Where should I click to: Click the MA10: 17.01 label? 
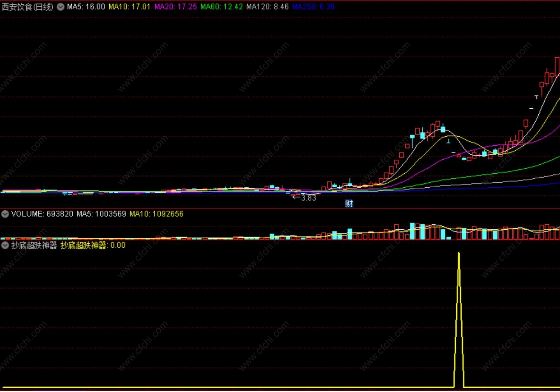click(129, 7)
